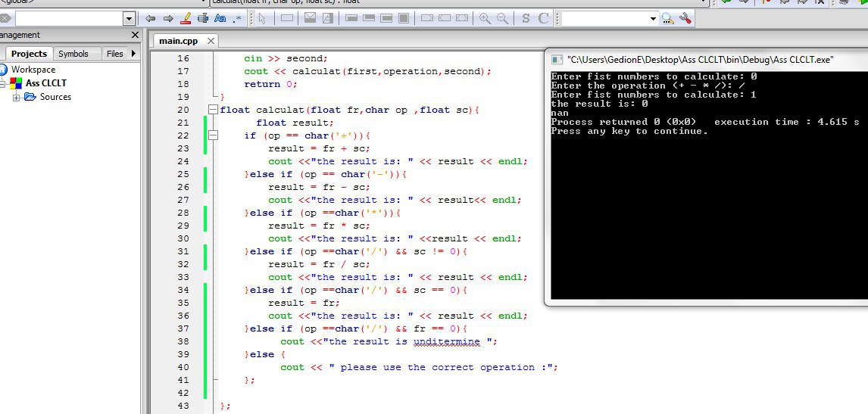Select the Ass CLCLT project item
Image resolution: width=868 pixels, height=414 pixels.
tap(46, 83)
